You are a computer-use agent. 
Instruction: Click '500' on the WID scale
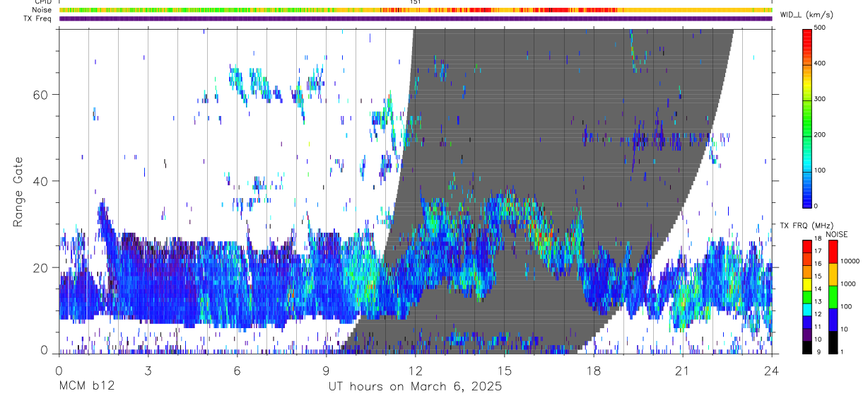coord(820,28)
